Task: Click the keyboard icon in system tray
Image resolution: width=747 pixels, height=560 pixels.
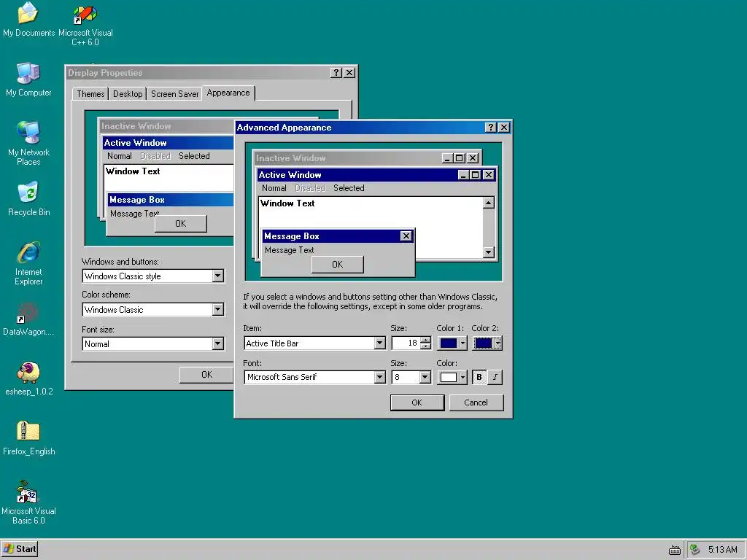Action: pyautogui.click(x=675, y=550)
